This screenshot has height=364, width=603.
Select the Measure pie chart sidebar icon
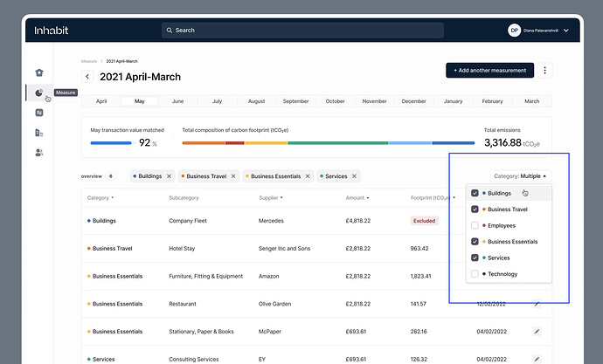pos(38,93)
